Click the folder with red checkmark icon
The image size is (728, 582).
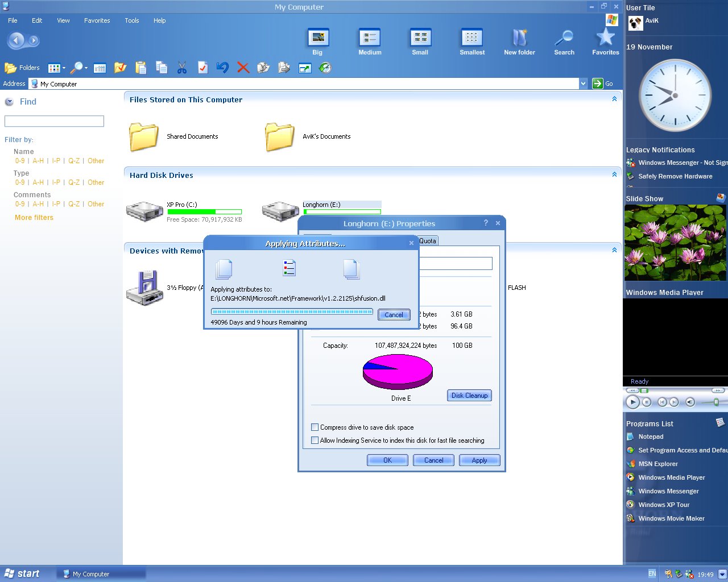[x=120, y=68]
